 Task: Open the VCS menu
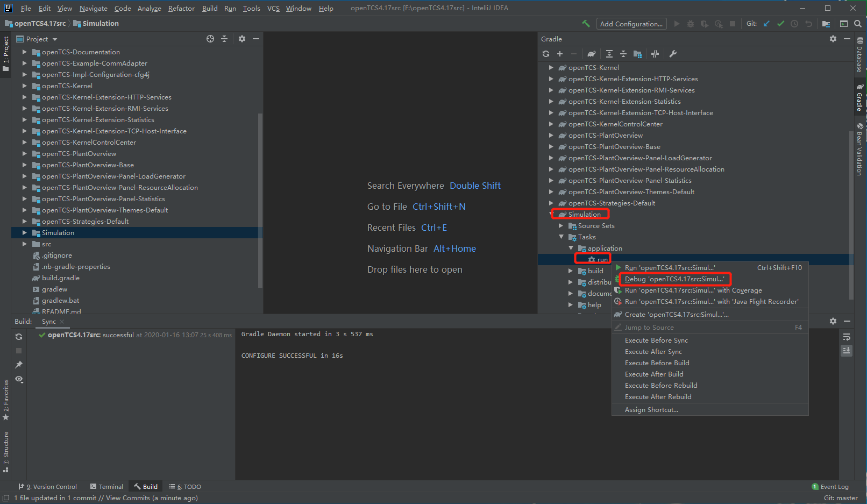[x=273, y=8]
